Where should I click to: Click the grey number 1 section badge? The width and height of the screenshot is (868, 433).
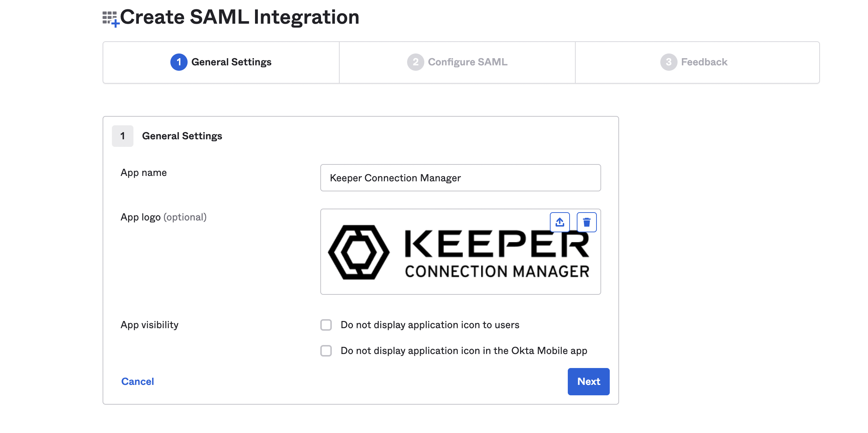[123, 136]
